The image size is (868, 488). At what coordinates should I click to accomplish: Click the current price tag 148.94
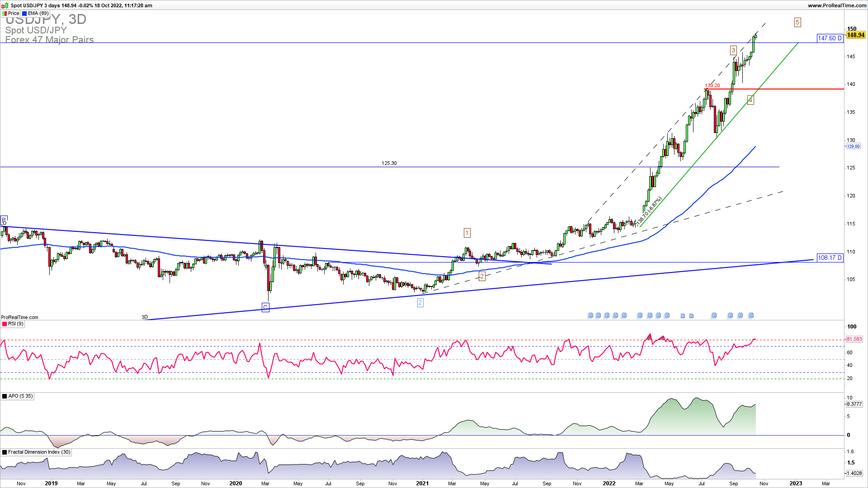click(856, 35)
